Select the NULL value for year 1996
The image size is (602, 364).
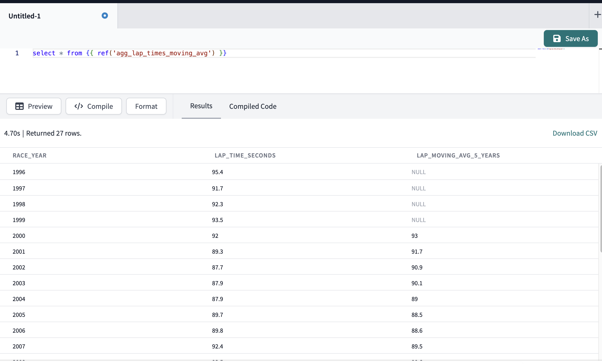418,172
